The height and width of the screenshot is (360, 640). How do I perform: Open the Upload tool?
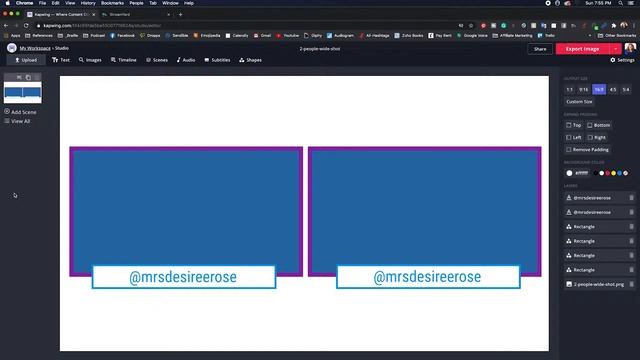pyautogui.click(x=26, y=60)
